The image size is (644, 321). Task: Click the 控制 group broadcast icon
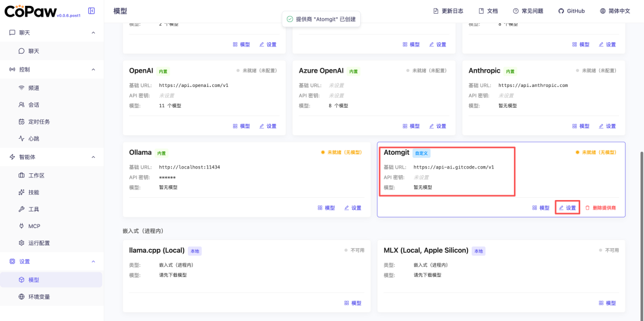click(x=13, y=70)
